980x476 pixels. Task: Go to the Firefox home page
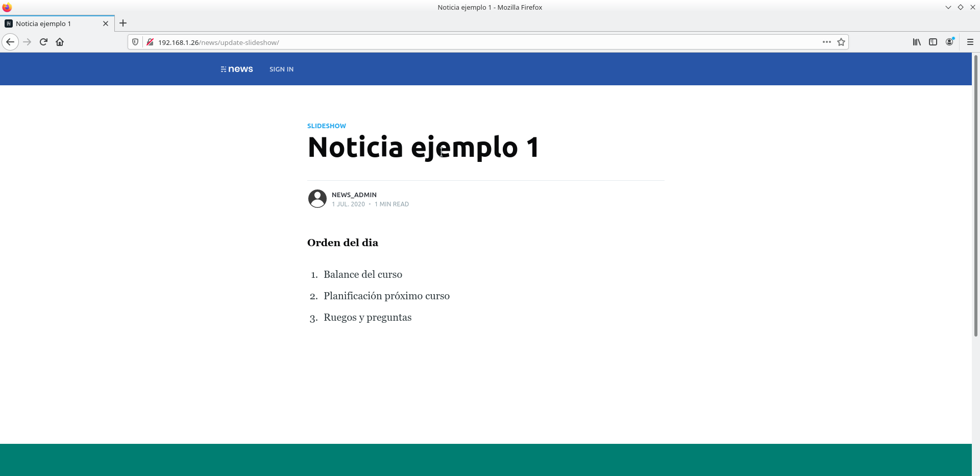[x=60, y=42]
